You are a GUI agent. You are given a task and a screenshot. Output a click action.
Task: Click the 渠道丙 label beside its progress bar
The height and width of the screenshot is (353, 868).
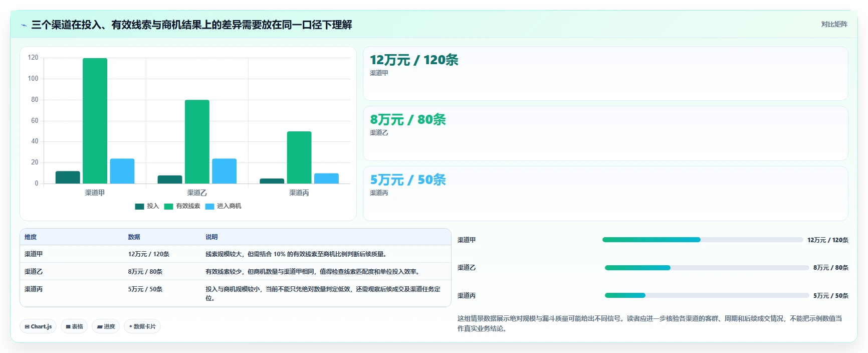pyautogui.click(x=467, y=296)
